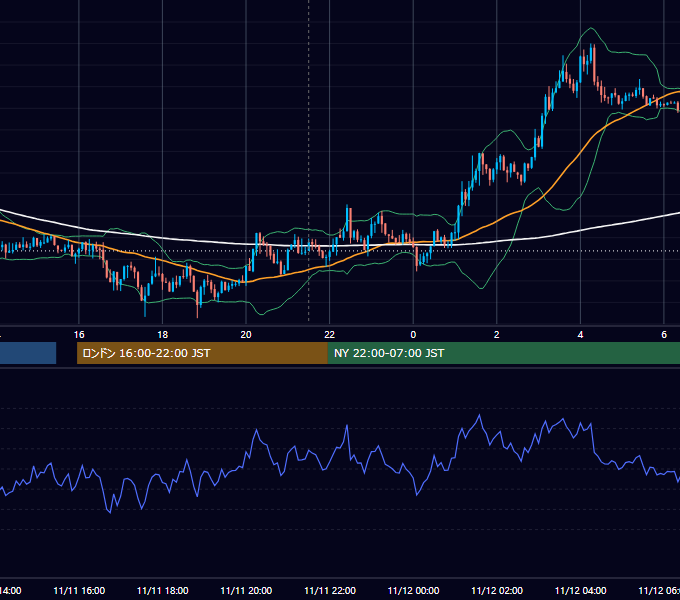The image size is (680, 600).
Task: Click the 11/12 00:00 date label
Action: (413, 591)
